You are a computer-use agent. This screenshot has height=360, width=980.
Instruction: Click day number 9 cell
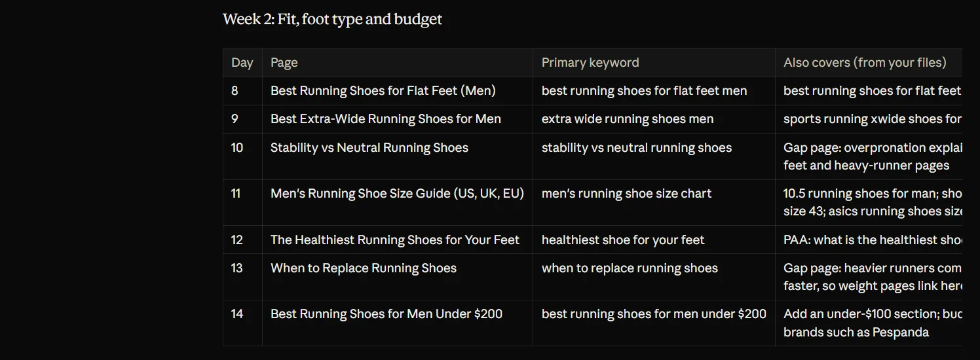tap(242, 119)
